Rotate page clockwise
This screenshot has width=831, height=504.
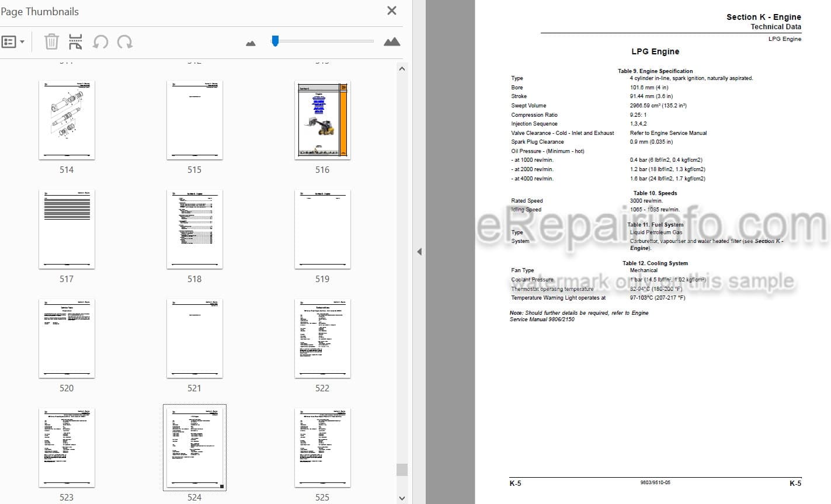(x=125, y=42)
